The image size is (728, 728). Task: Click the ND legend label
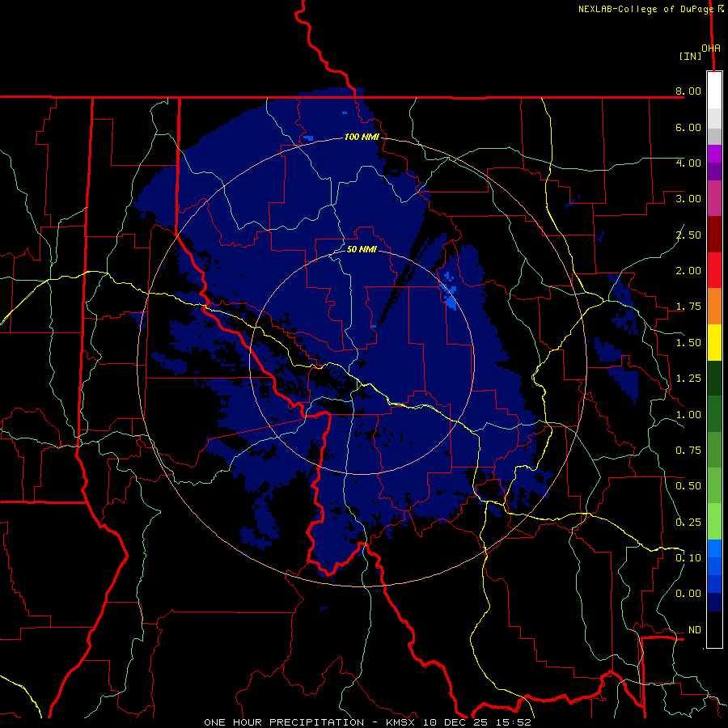pos(695,630)
